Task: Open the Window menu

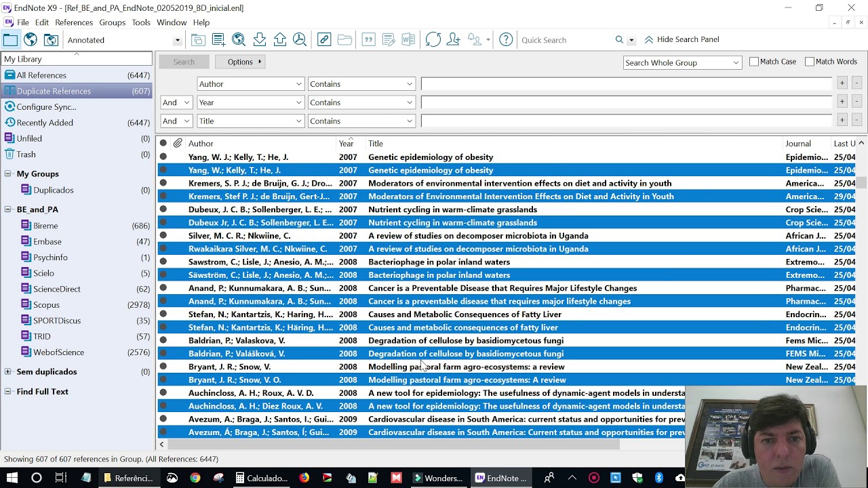Action: (172, 22)
